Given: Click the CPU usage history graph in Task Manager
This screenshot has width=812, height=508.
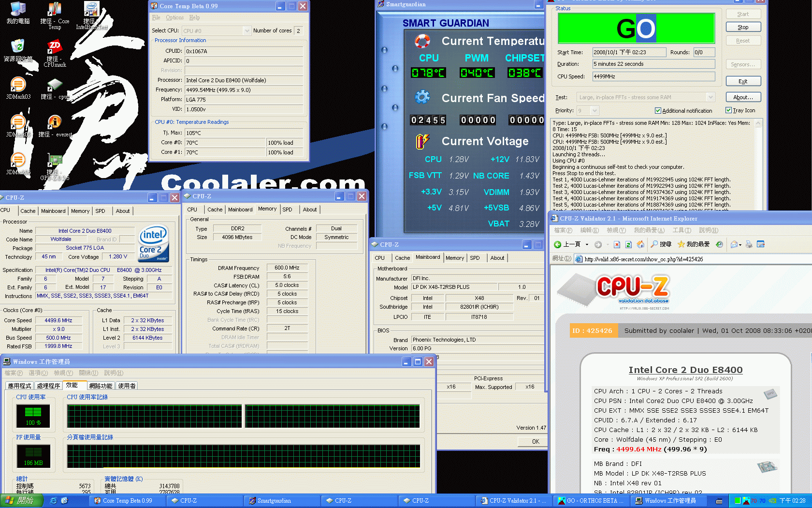Looking at the screenshot, I should click(244, 416).
